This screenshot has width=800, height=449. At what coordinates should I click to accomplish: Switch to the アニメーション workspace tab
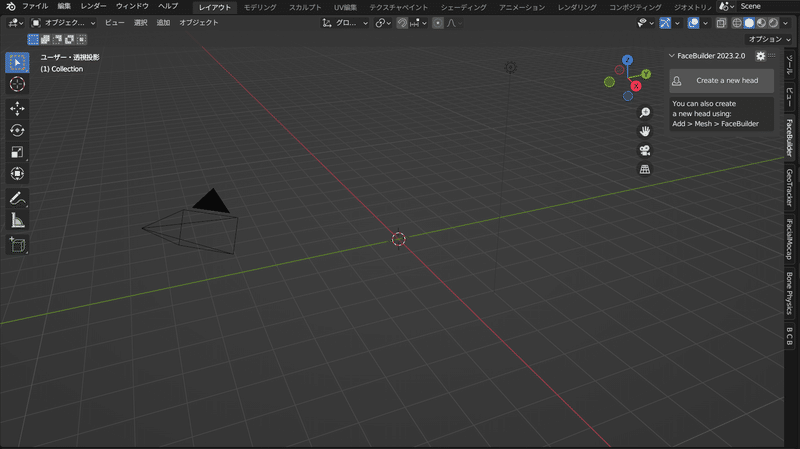pyautogui.click(x=521, y=7)
